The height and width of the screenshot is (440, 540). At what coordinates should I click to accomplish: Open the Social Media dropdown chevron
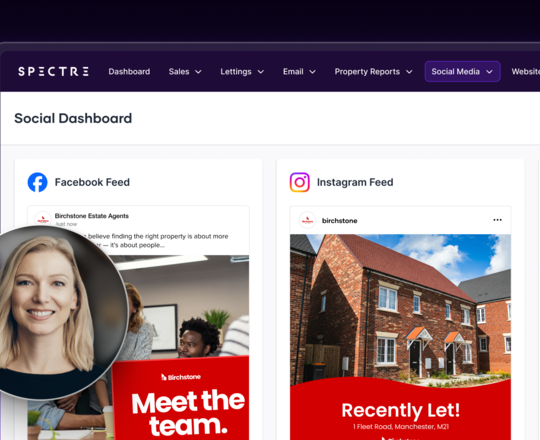(x=489, y=72)
